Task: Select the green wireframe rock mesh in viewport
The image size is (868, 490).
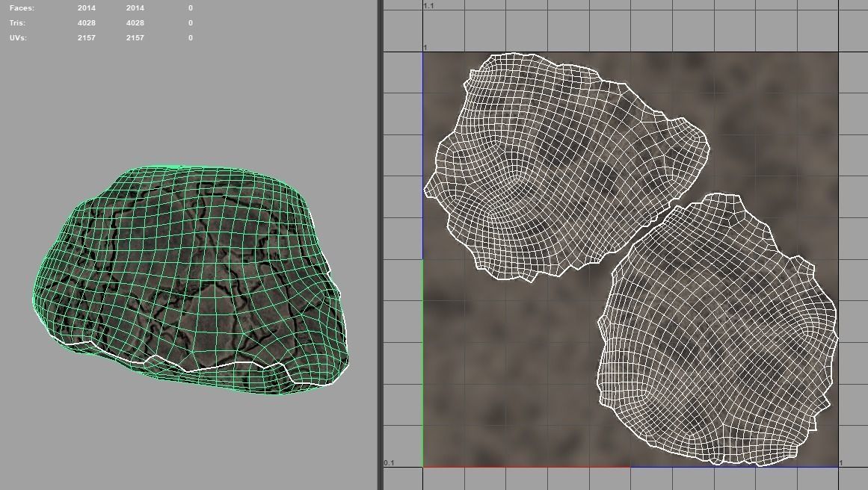Action: click(191, 279)
